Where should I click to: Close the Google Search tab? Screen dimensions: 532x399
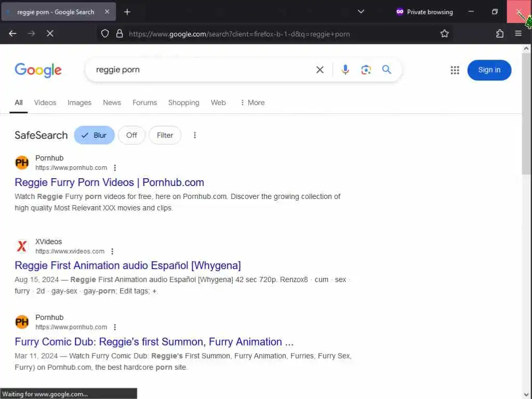(107, 11)
